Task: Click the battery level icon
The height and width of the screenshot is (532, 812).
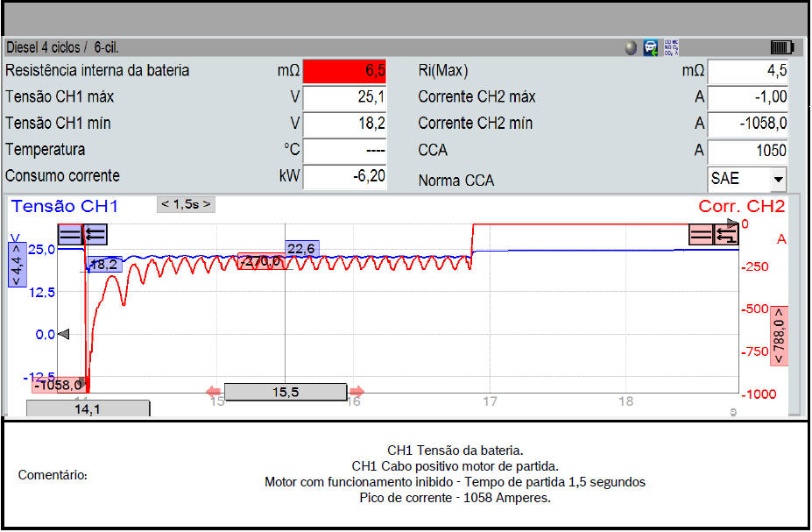Action: [x=781, y=47]
